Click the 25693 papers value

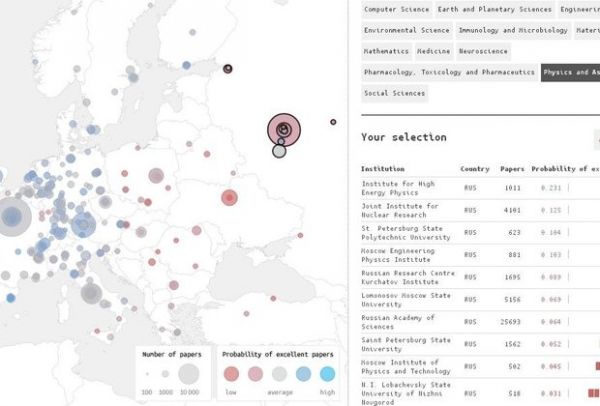point(510,322)
